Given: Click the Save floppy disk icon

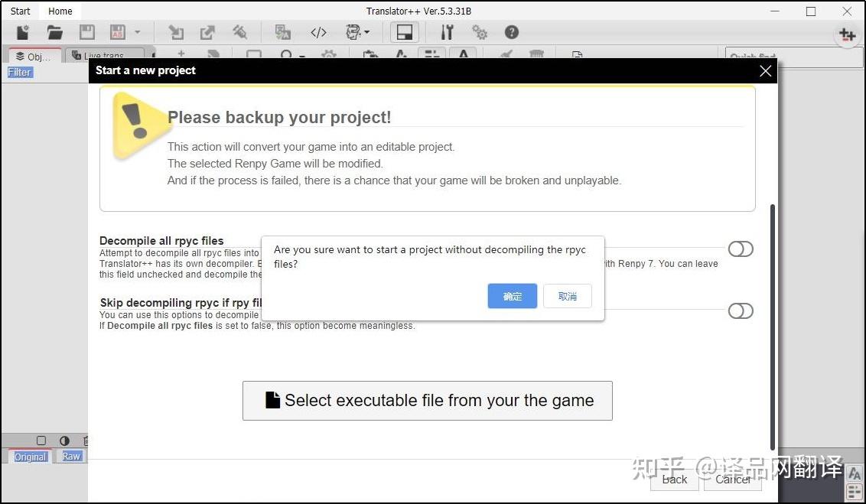Looking at the screenshot, I should coord(86,33).
